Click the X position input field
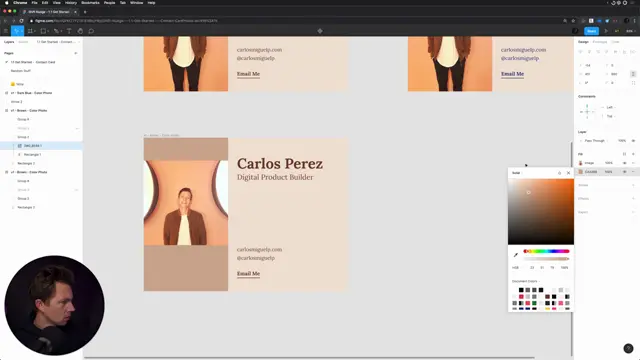Viewport: 640px width, 360px height. click(x=591, y=65)
